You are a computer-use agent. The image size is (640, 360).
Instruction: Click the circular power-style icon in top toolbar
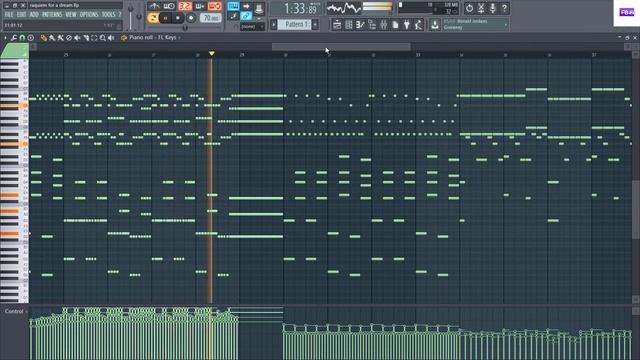click(469, 8)
